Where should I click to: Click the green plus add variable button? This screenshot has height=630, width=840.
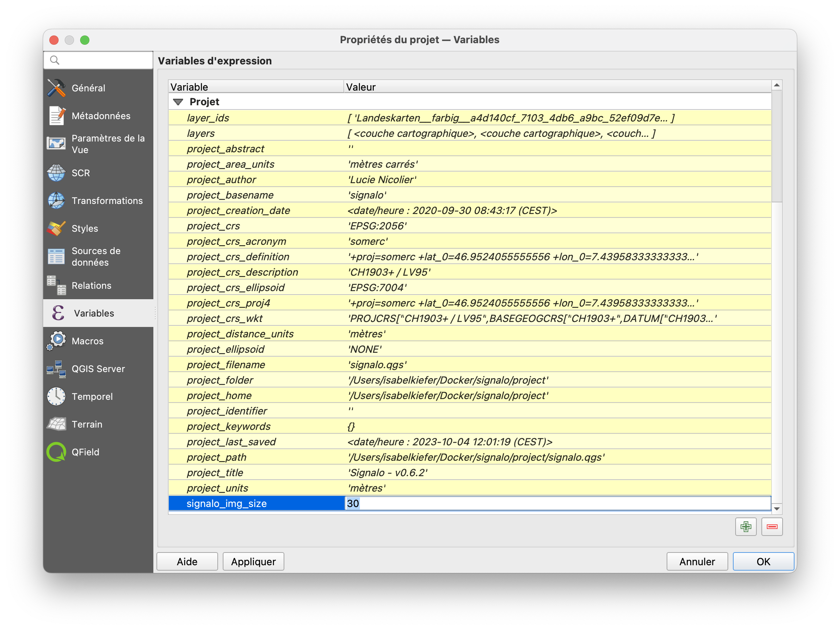(746, 527)
